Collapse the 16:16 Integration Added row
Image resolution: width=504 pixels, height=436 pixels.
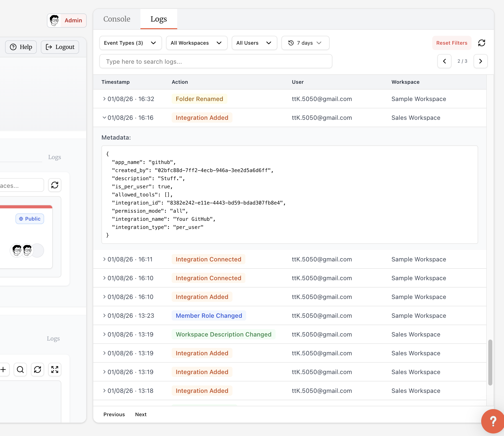104,118
